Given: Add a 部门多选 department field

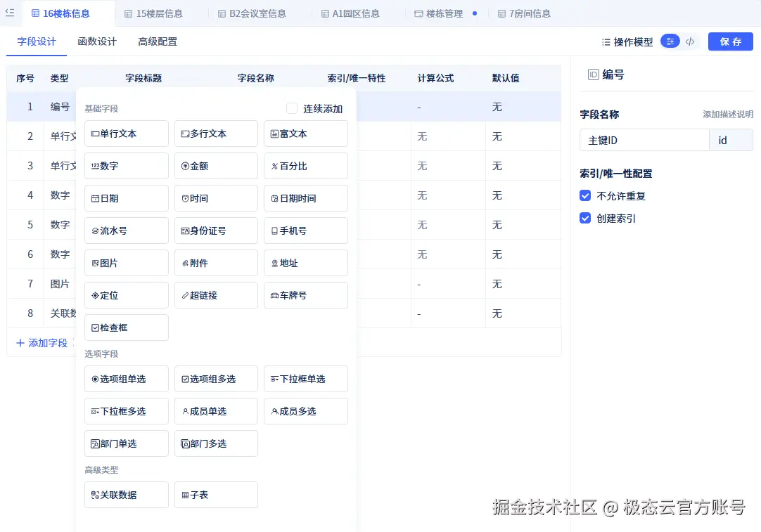Looking at the screenshot, I should [216, 443].
